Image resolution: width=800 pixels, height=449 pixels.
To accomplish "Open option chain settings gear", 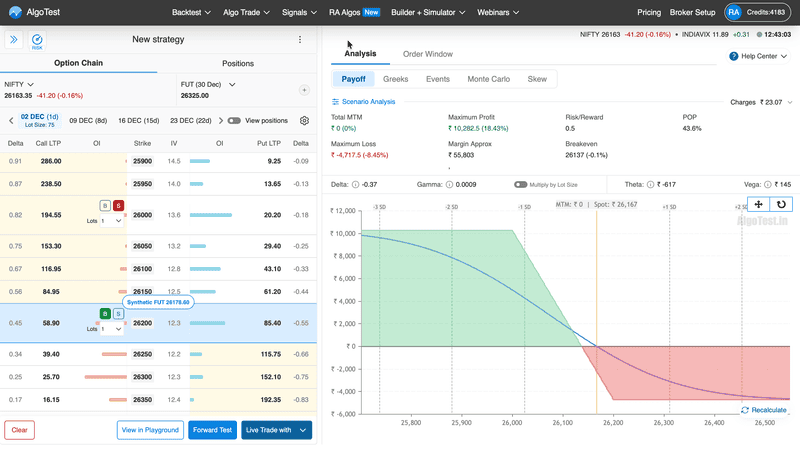I will [305, 121].
